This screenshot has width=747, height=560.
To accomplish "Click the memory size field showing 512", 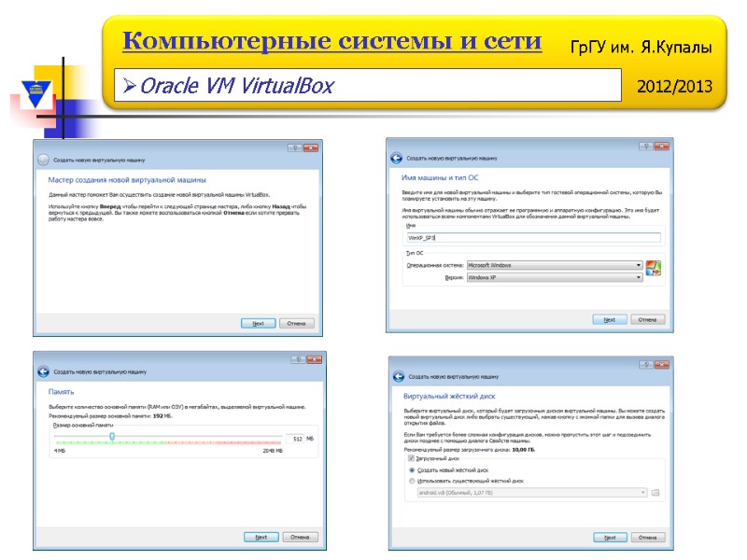I will click(x=295, y=439).
